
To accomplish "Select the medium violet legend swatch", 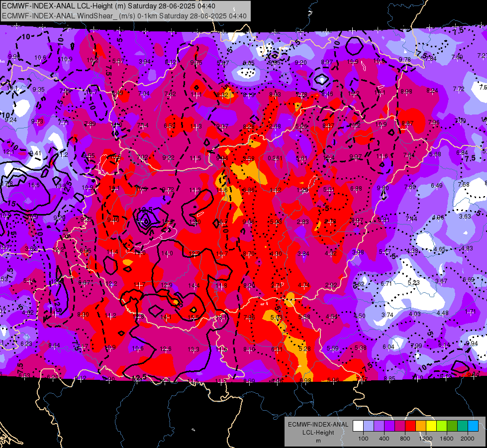I will pyautogui.click(x=379, y=426).
